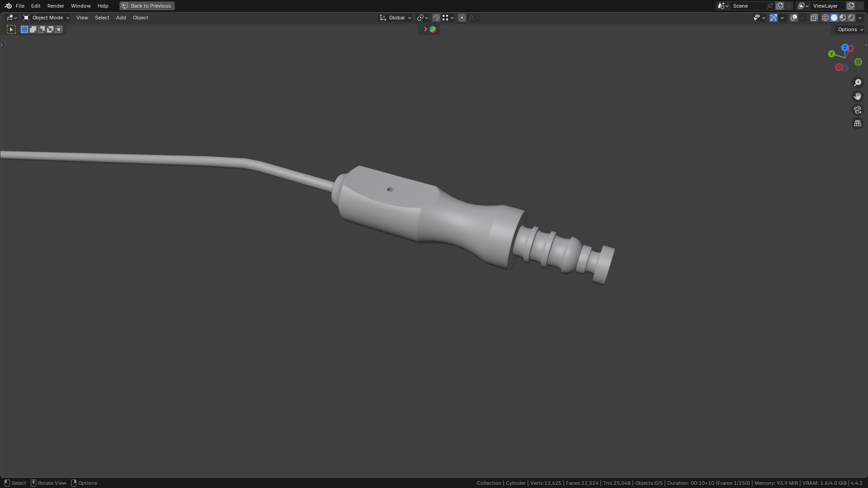The width and height of the screenshot is (868, 488).
Task: Toggle Show Gizmo button
Action: [774, 18]
